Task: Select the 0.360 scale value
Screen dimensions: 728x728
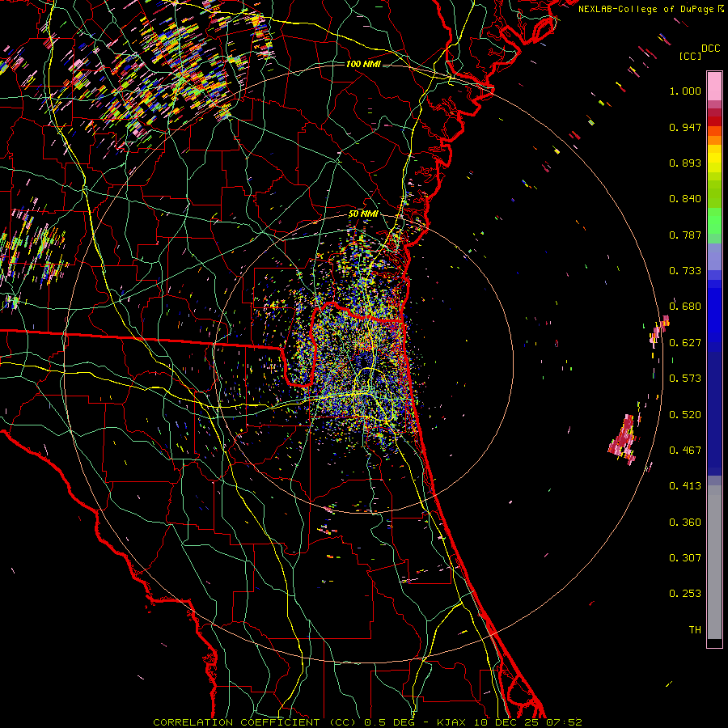Action: coord(685,523)
